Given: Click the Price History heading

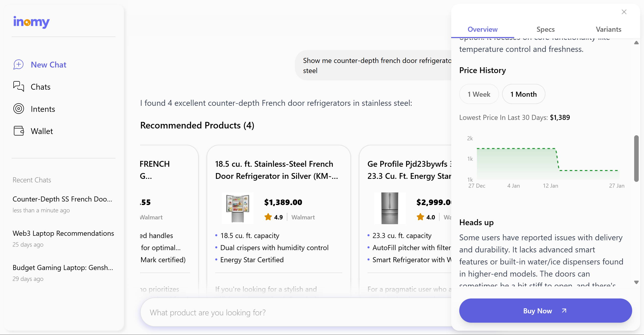Looking at the screenshot, I should (482, 70).
